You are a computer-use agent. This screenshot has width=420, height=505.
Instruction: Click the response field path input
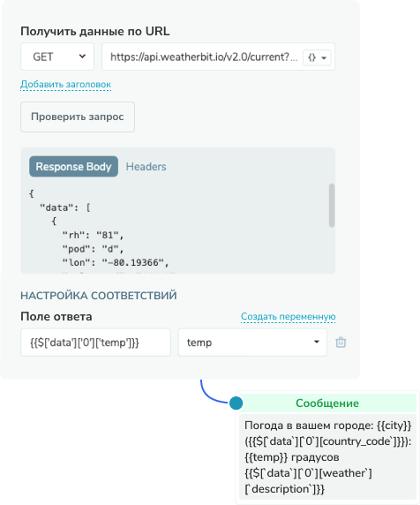tap(95, 343)
